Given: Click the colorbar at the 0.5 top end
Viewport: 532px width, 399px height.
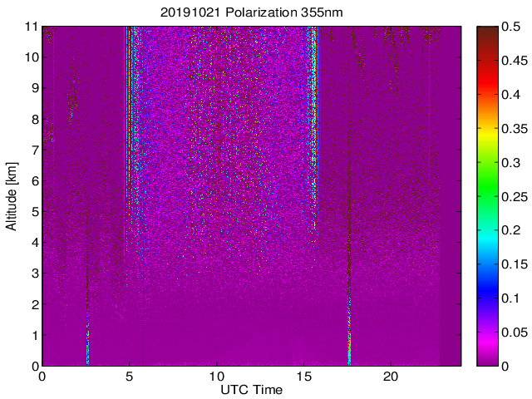Looking at the screenshot, I should [488, 27].
